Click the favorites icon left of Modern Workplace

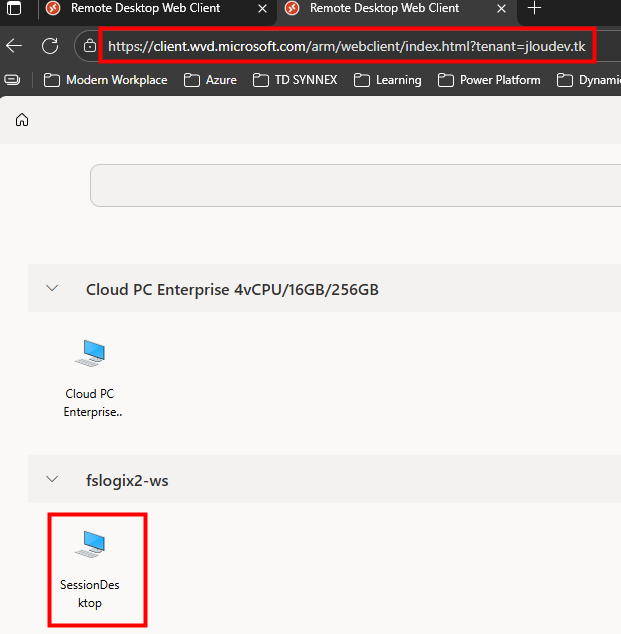click(x=12, y=80)
